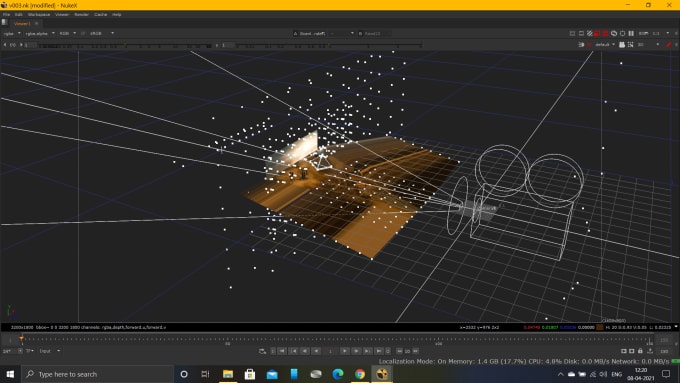This screenshot has width=680, height=383.
Task: Select the Viewer1 tab
Action: [22, 23]
